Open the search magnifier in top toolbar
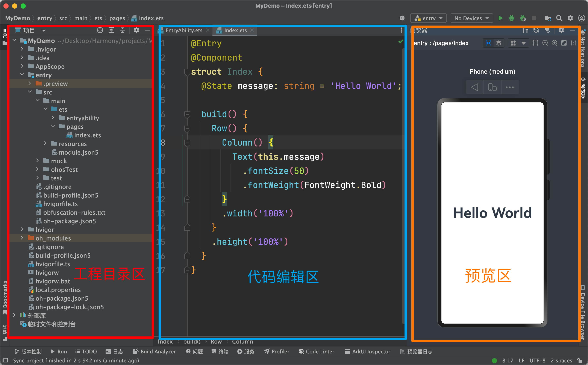588x365 pixels. 559,18
